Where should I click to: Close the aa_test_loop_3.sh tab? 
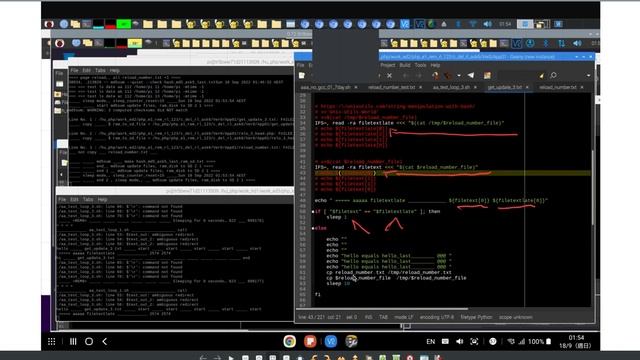(475, 87)
